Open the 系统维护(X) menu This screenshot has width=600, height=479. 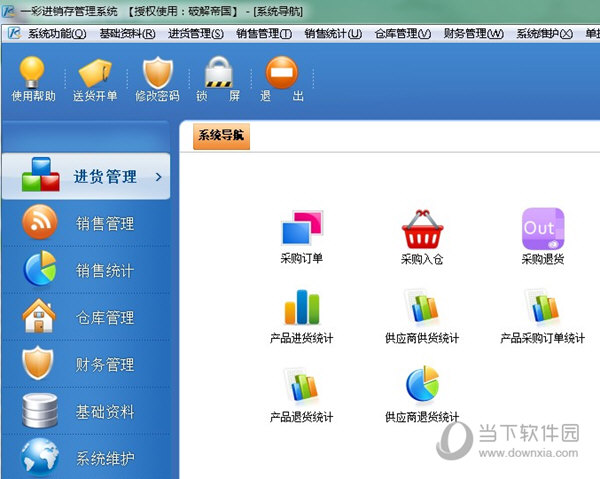tap(545, 34)
